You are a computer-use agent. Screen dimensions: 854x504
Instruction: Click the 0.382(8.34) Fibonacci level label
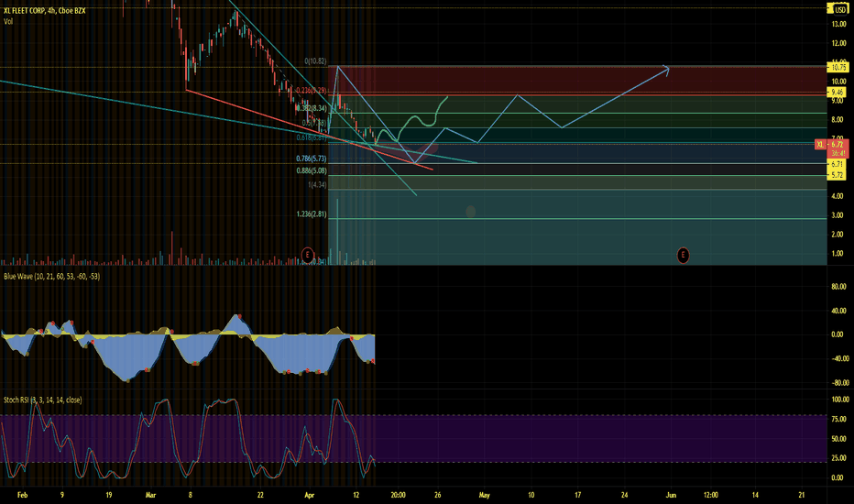point(312,108)
